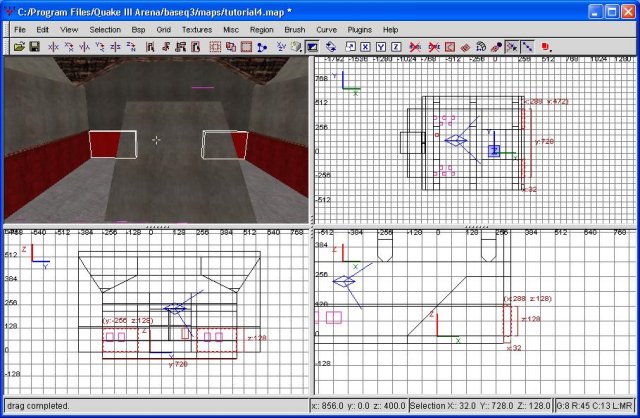Image resolution: width=640 pixels, height=418 pixels.
Task: Open the Bsp menu
Action: [x=138, y=30]
